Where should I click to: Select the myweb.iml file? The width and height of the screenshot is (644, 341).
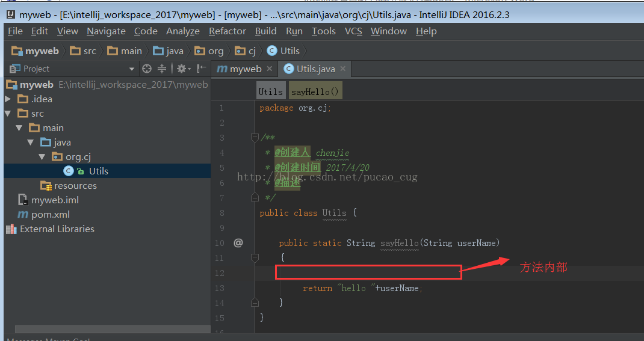click(55, 200)
